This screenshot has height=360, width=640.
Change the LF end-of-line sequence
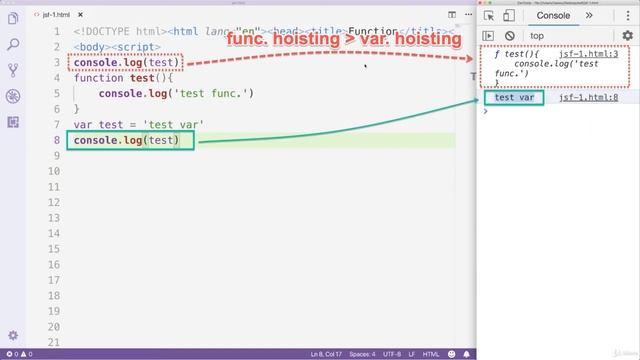click(411, 354)
